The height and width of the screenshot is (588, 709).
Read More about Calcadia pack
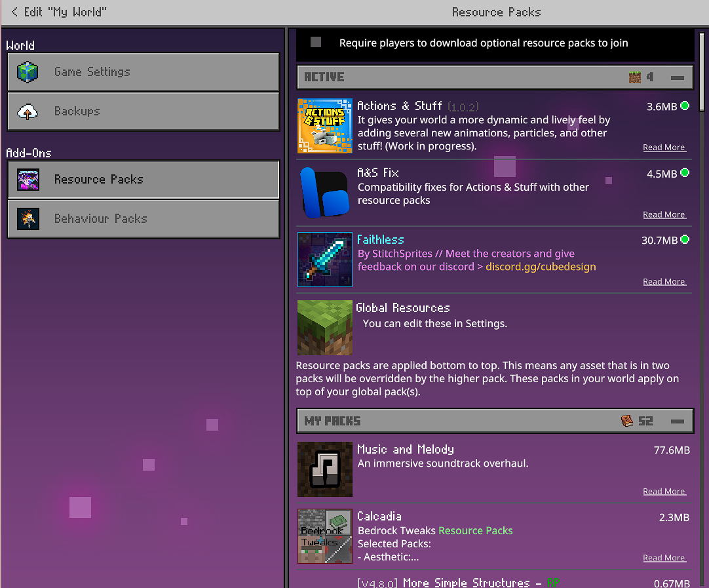(x=664, y=558)
